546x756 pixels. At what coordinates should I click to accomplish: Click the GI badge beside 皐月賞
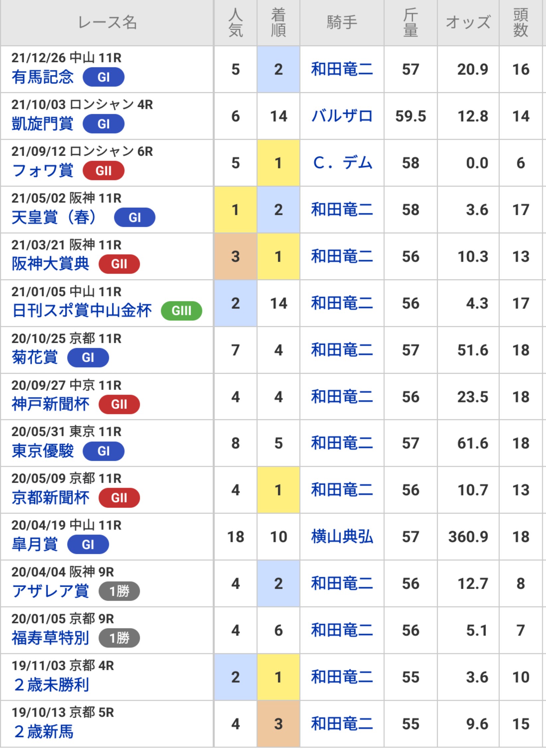point(88,545)
